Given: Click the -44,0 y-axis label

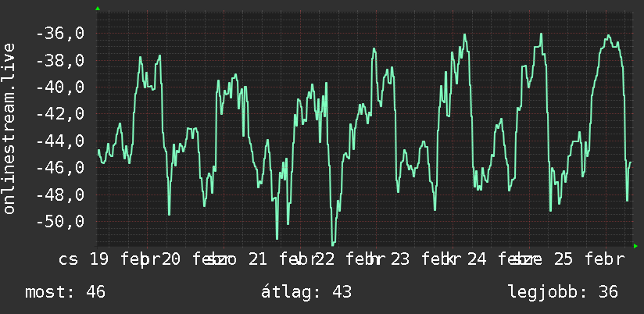Looking at the screenshot, I should pos(60,141).
